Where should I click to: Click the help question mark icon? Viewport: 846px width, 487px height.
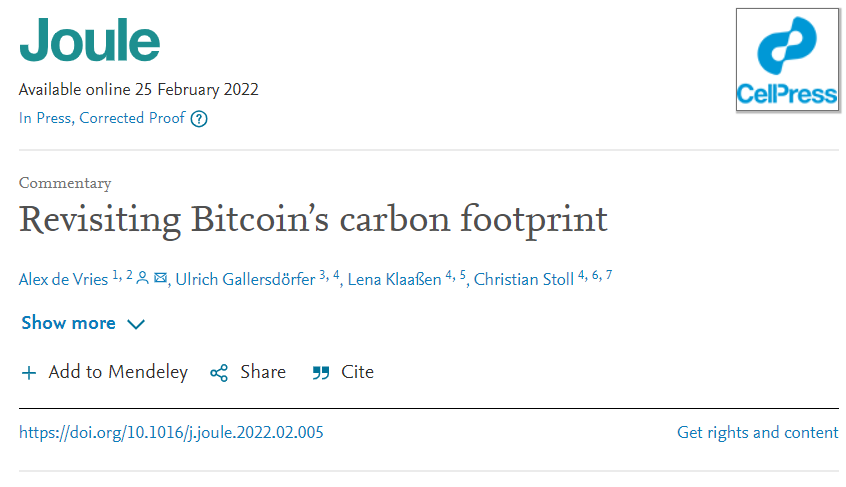point(199,119)
